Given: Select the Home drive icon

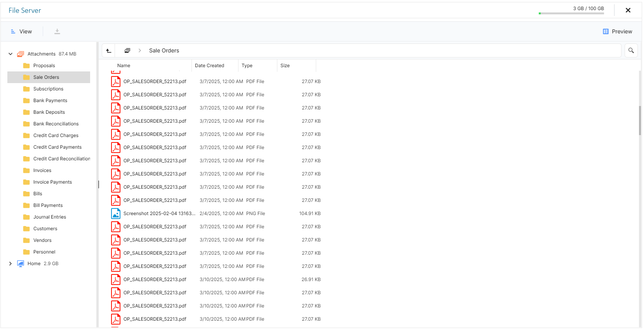Looking at the screenshot, I should 21,264.
